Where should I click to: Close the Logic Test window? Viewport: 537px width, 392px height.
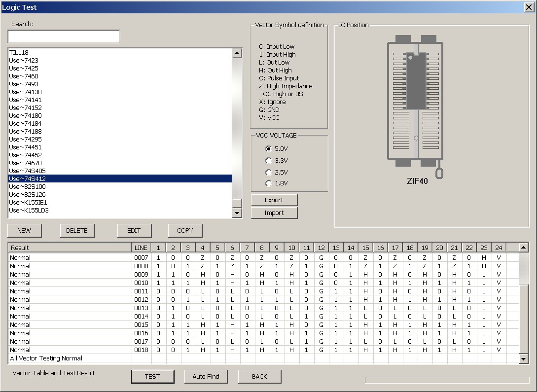[x=528, y=7]
